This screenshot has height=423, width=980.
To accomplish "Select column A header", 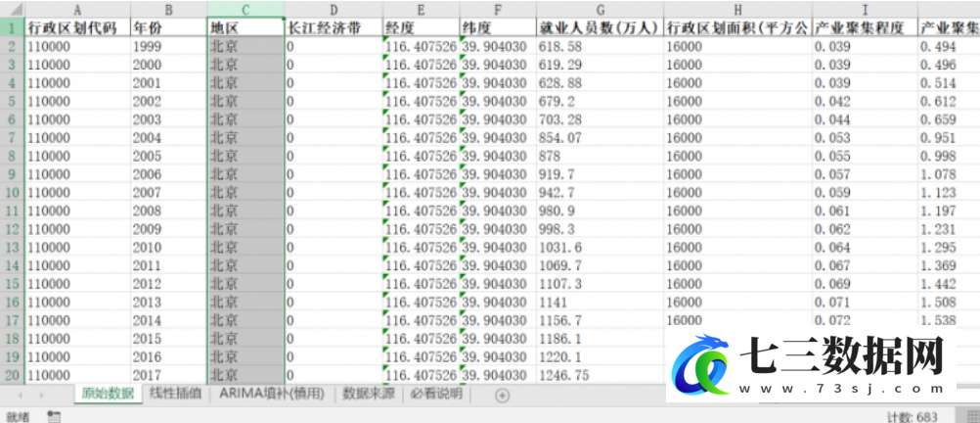I will [x=77, y=10].
